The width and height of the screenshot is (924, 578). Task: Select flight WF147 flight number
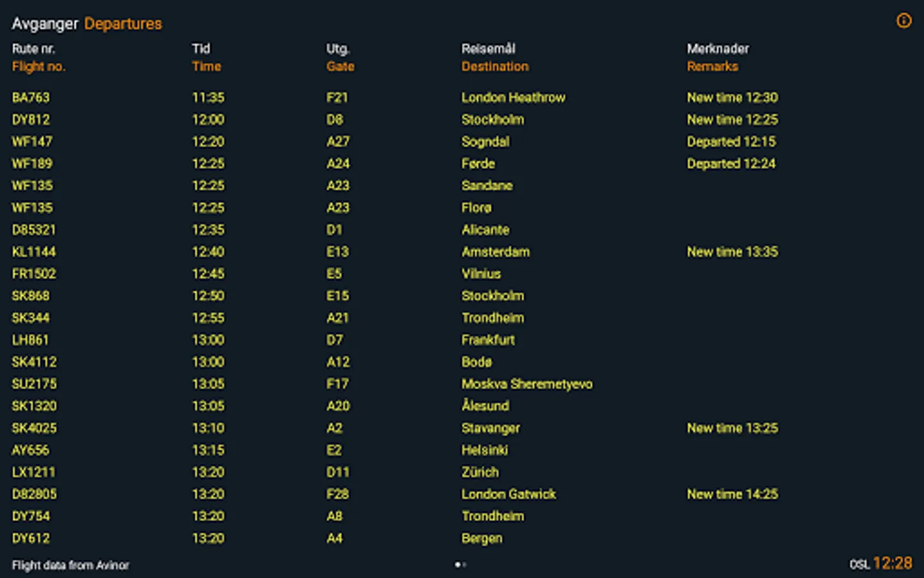coord(32,141)
